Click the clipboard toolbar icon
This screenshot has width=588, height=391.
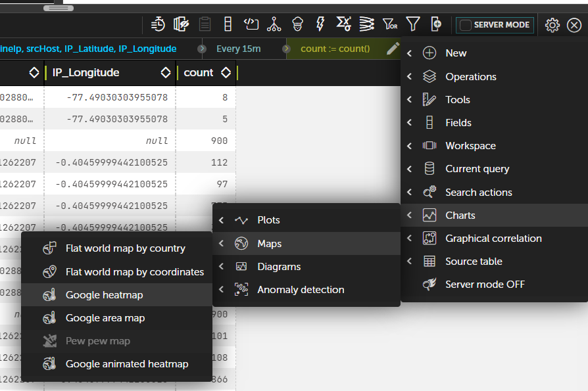pos(205,24)
